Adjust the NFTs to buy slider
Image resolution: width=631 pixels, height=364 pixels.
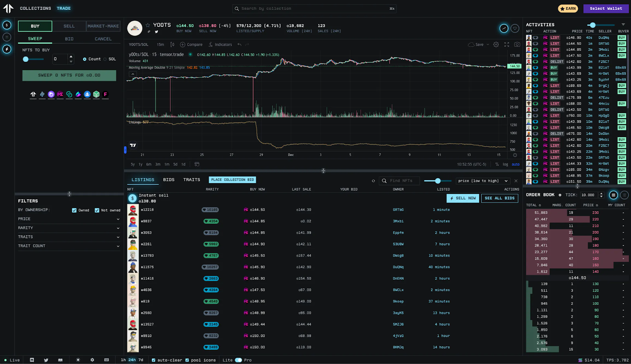tap(33, 59)
